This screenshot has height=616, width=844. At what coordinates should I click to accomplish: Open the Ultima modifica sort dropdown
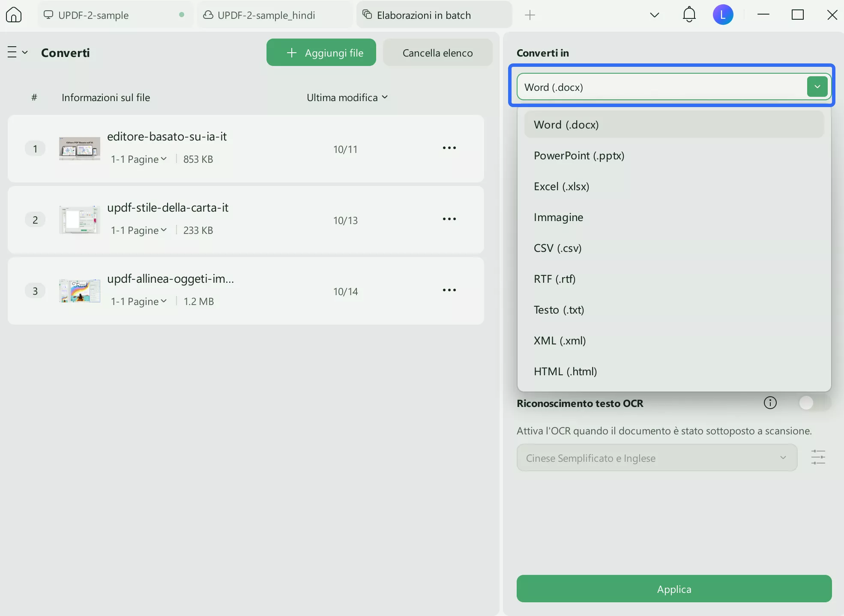pyautogui.click(x=347, y=98)
